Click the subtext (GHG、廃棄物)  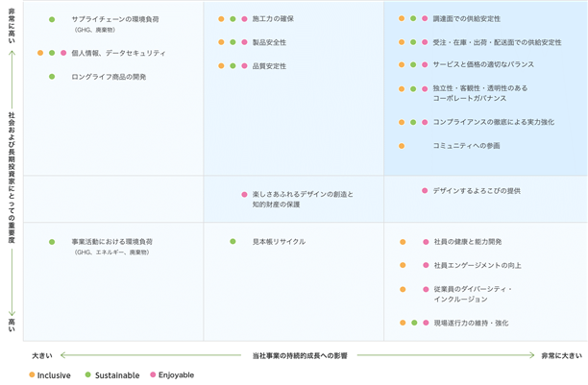95,30
